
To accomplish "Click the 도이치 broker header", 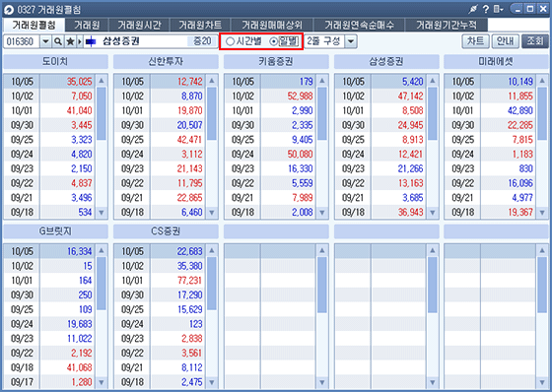I will point(55,62).
